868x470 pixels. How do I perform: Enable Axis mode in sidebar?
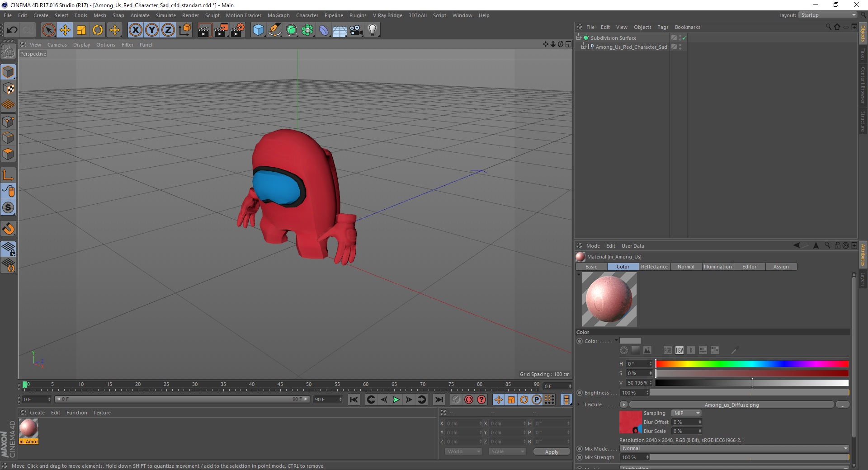tap(8, 174)
